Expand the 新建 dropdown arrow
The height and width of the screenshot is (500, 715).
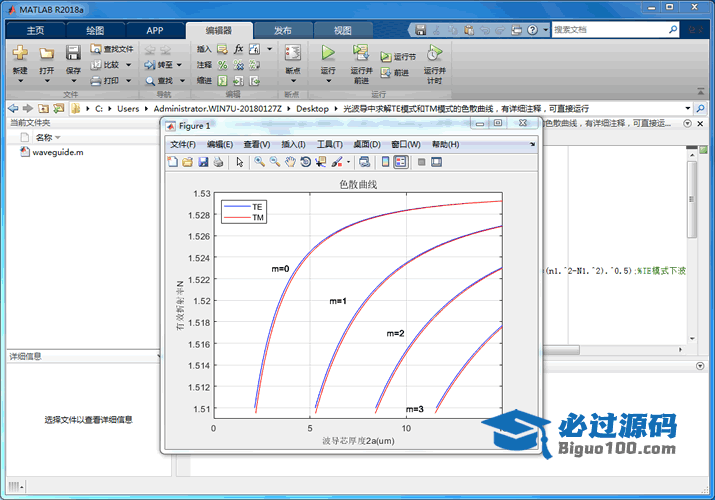tap(20, 81)
